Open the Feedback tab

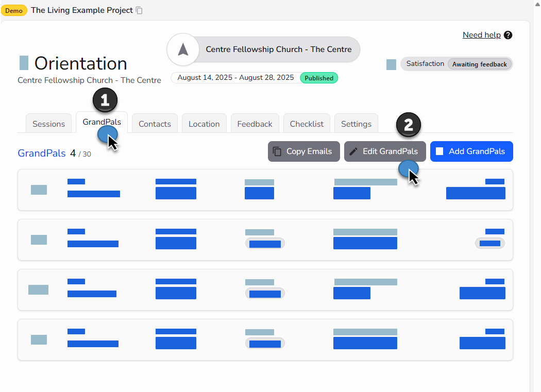[x=255, y=124]
